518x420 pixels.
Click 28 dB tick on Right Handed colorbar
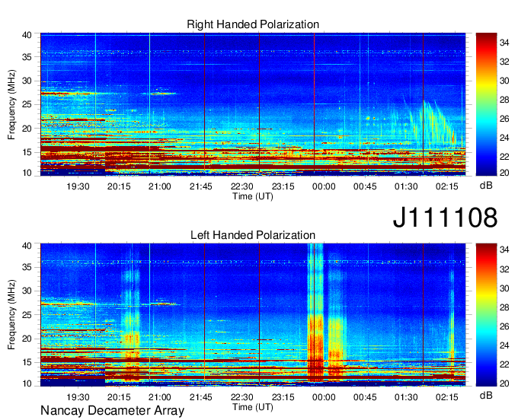click(x=504, y=100)
